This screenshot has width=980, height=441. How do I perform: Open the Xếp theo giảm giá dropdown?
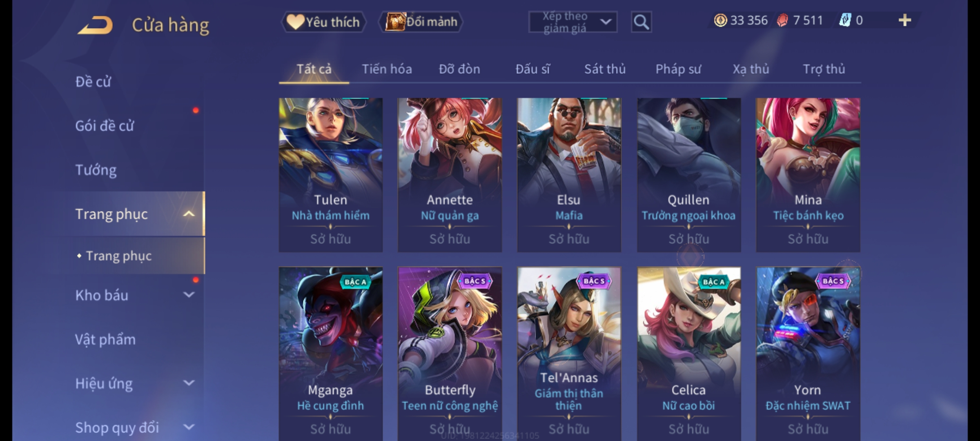coord(572,22)
